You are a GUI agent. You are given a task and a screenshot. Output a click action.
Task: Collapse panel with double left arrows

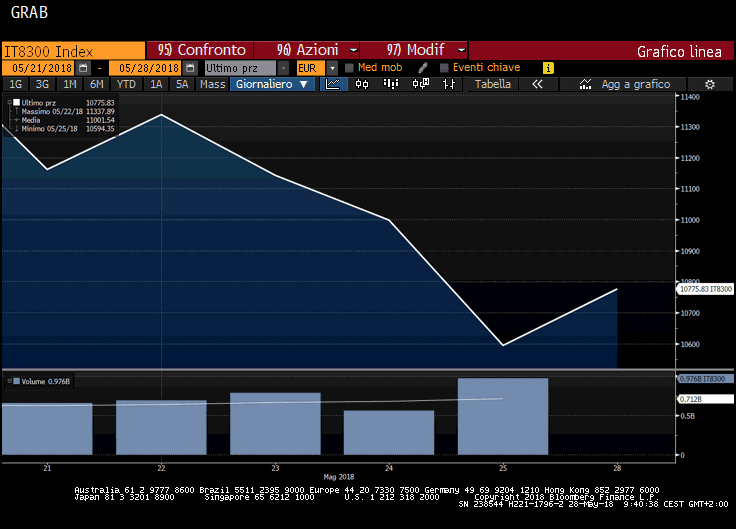(537, 85)
